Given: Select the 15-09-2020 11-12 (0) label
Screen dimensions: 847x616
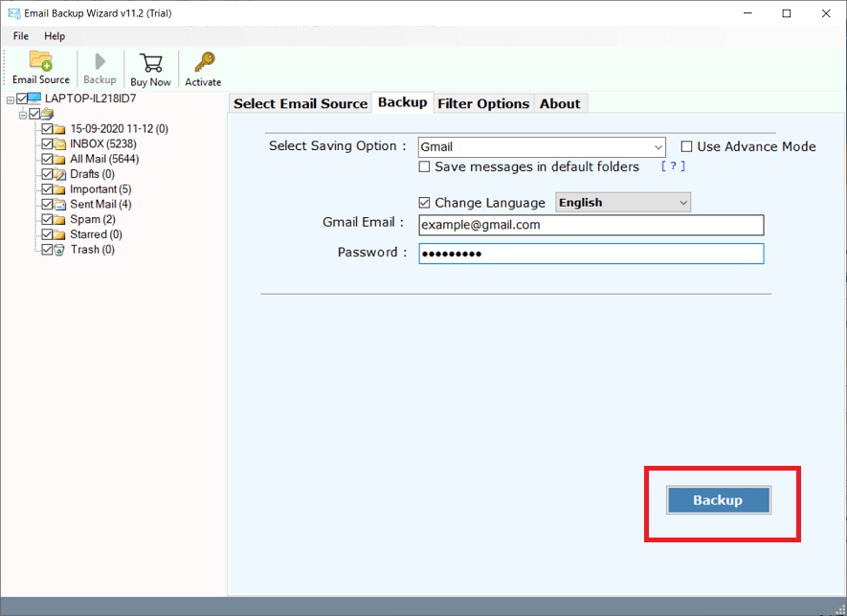Looking at the screenshot, I should (x=120, y=129).
